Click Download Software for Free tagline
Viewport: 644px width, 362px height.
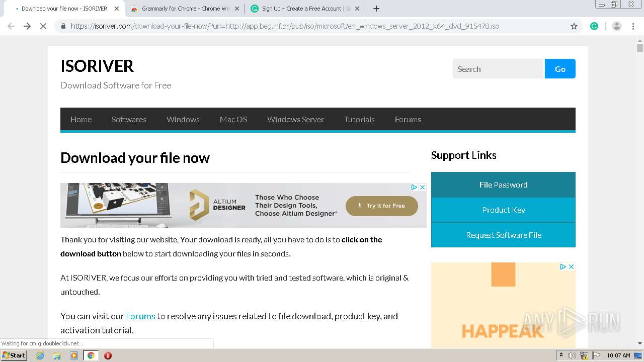(x=116, y=85)
